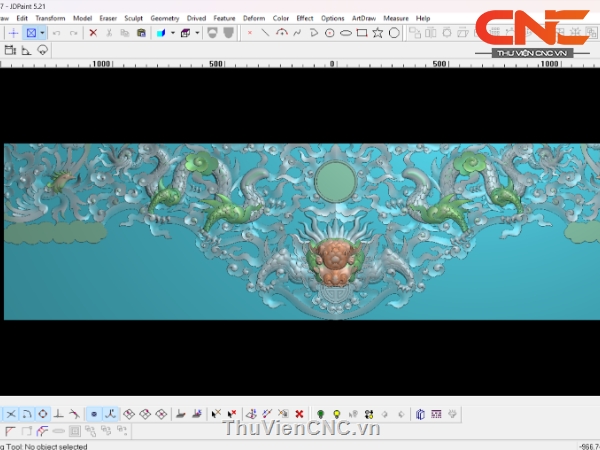Click the red X delete icon
Screen dimensions: 600x450
(x=93, y=33)
